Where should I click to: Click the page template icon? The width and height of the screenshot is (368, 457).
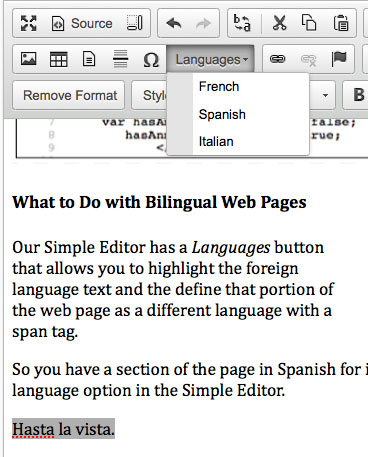pos(89,59)
